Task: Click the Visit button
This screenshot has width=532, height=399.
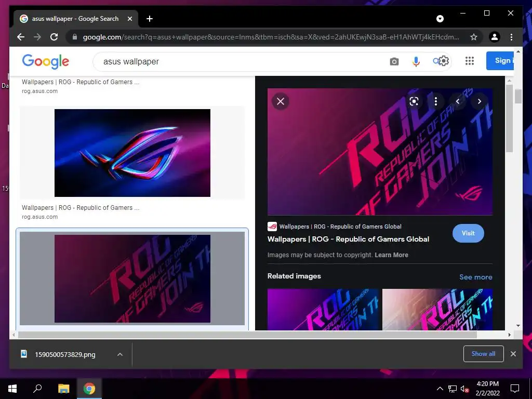Action: point(468,233)
